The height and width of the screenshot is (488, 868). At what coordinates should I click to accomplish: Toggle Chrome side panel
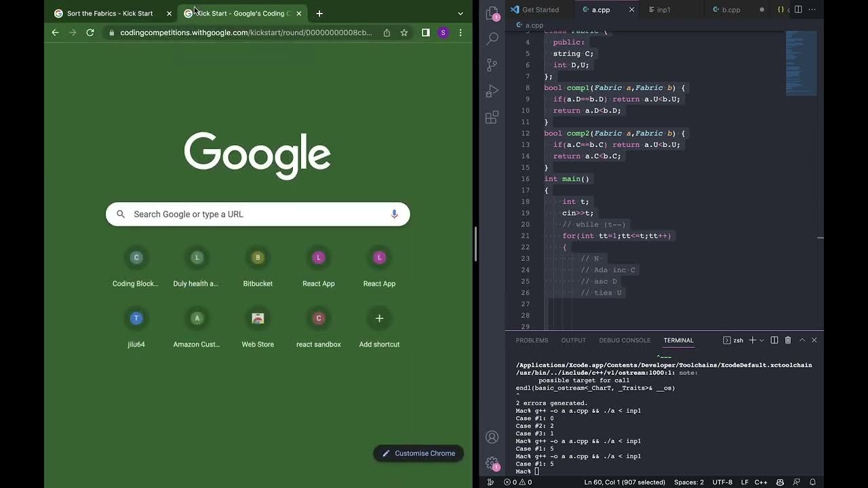coord(426,33)
